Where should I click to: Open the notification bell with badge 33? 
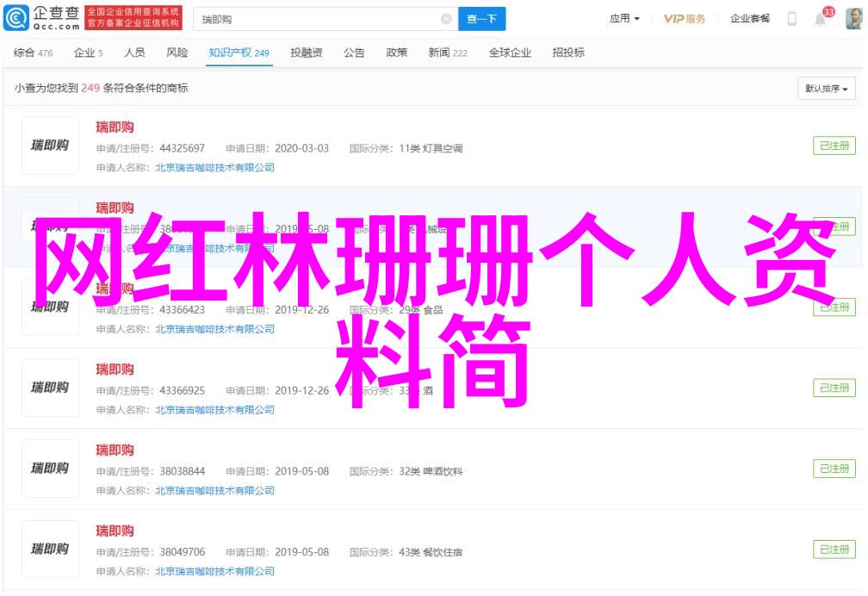(x=821, y=19)
